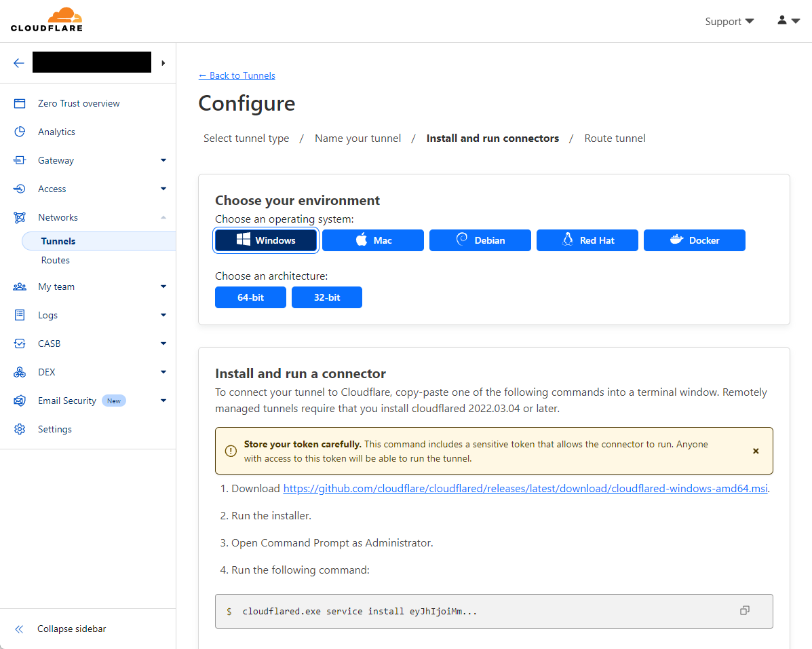Screen dimensions: 812x649
Task: Click Install and run connectors step
Action: tap(492, 138)
